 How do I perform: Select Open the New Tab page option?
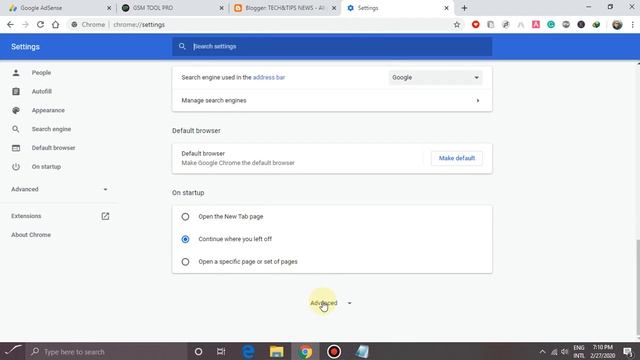pyautogui.click(x=185, y=217)
